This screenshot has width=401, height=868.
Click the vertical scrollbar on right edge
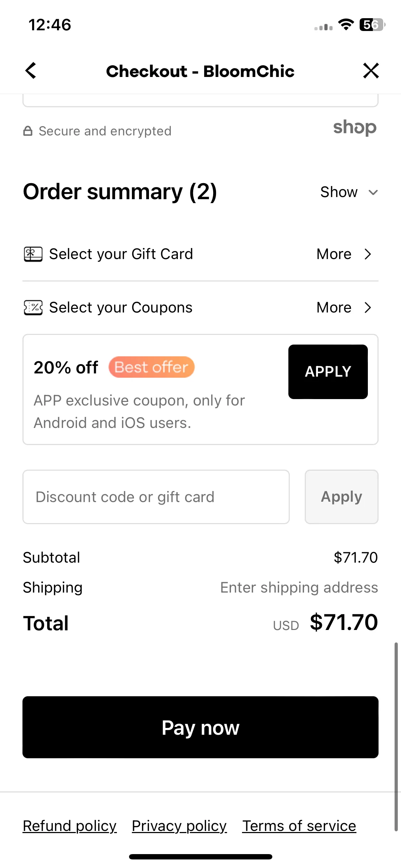[x=396, y=737]
